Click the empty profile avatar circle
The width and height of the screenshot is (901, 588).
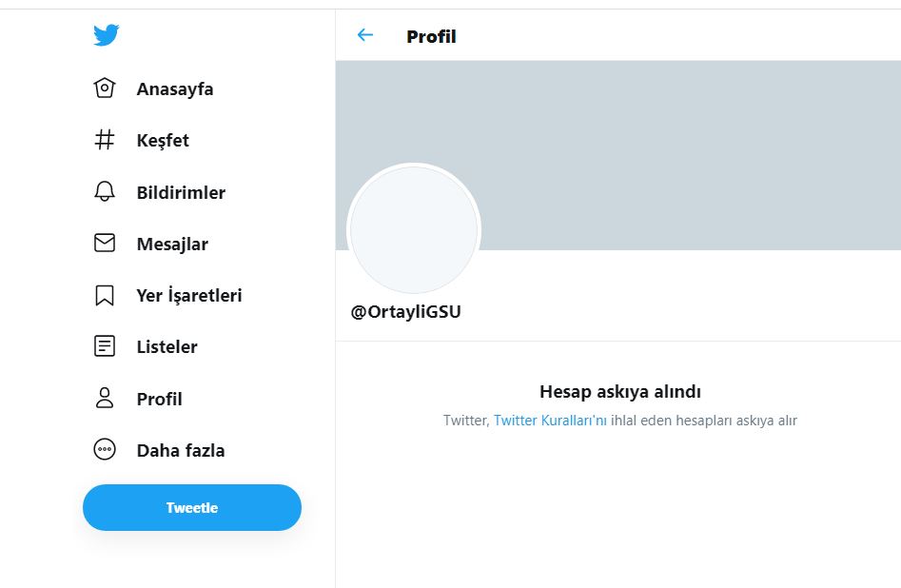coord(414,229)
